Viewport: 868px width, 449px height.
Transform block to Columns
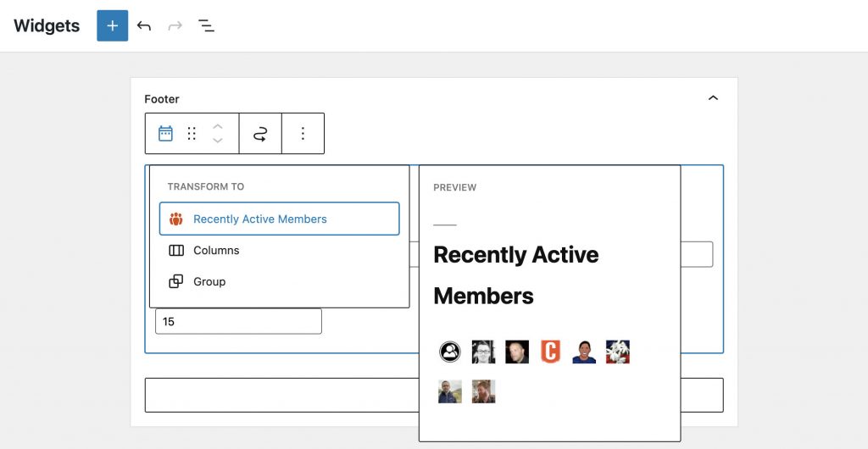point(216,250)
